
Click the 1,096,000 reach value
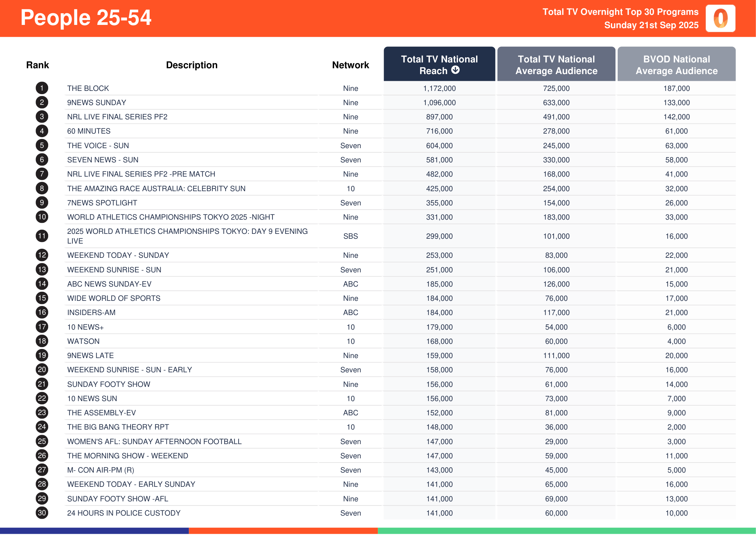[439, 103]
